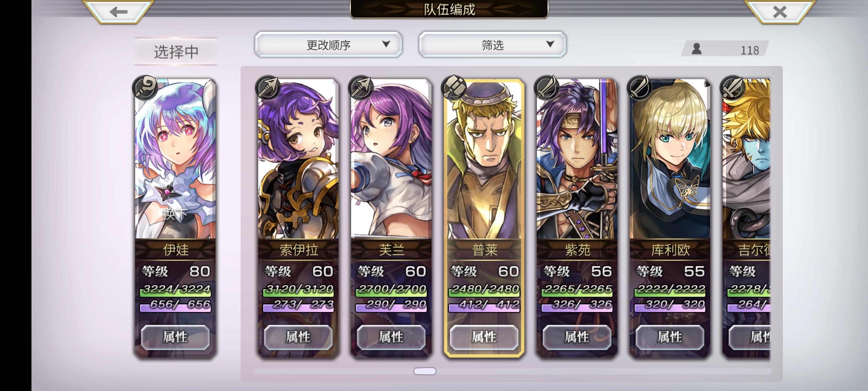The height and width of the screenshot is (391, 868).
Task: Go back using the arrow icon
Action: click(119, 11)
